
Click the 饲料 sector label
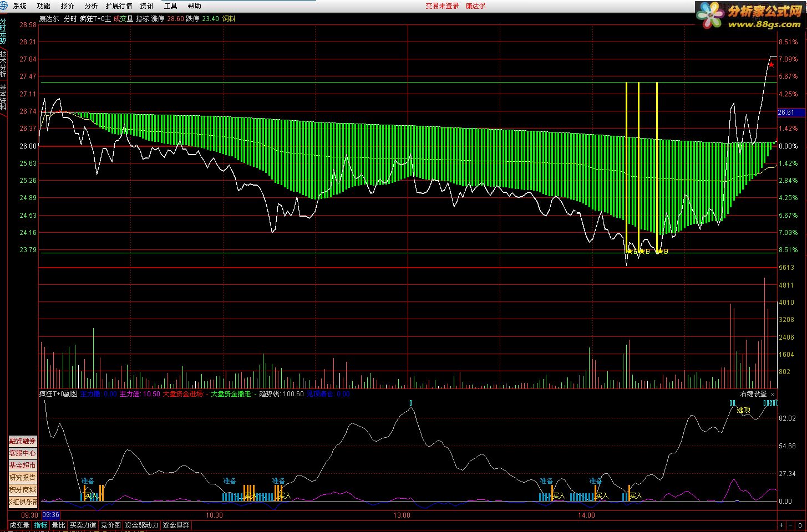point(229,19)
